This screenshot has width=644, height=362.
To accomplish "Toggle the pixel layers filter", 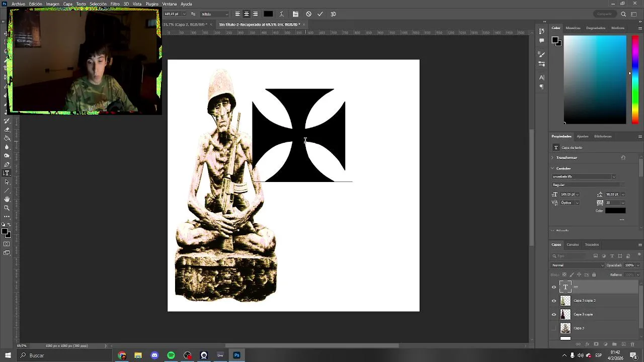I will pos(596,256).
